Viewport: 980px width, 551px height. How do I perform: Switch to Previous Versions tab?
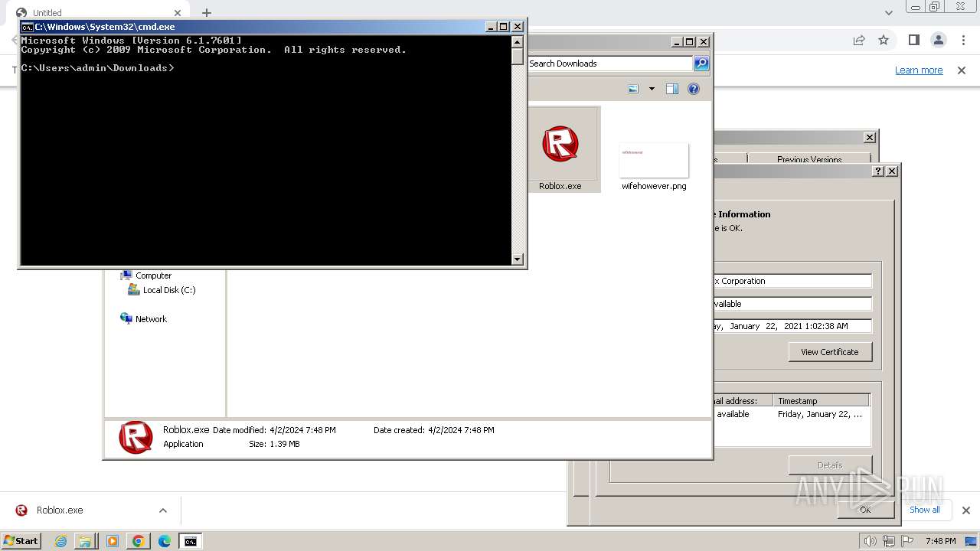click(808, 159)
